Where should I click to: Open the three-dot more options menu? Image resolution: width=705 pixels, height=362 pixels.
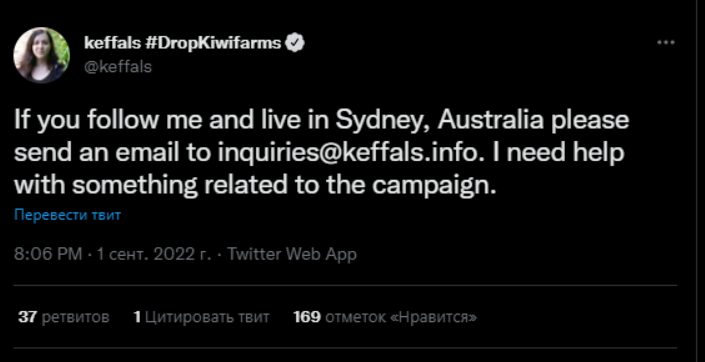click(x=665, y=43)
